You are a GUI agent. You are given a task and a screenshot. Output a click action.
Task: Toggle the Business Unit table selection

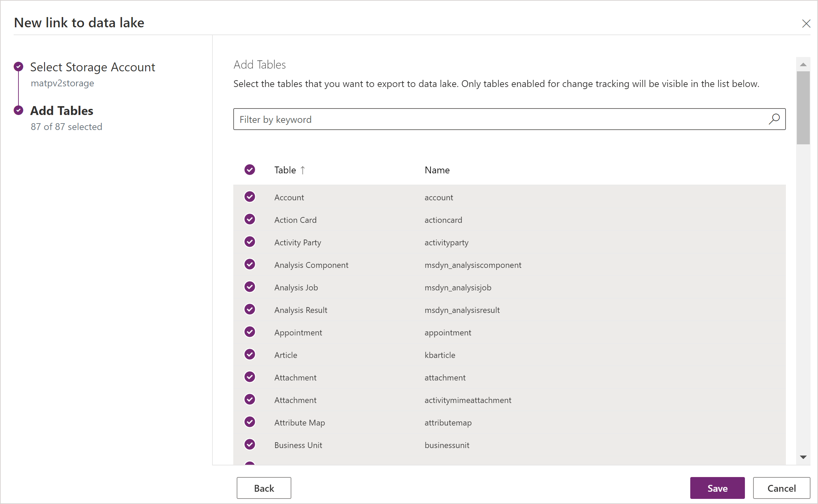click(249, 445)
